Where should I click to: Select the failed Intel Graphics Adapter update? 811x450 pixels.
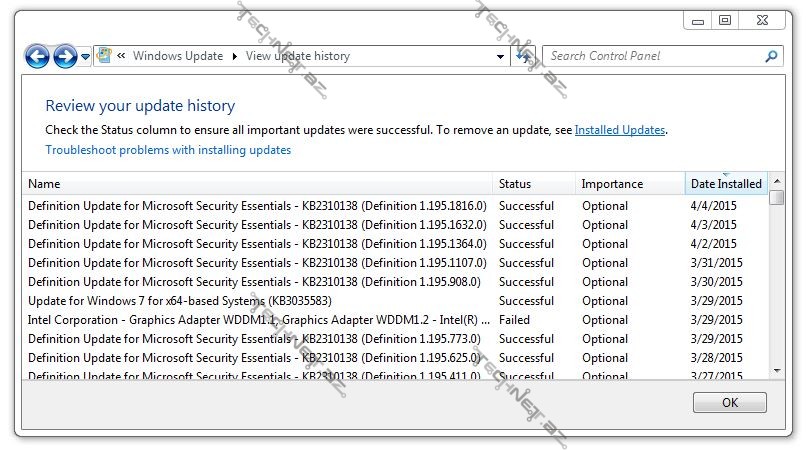click(x=259, y=320)
